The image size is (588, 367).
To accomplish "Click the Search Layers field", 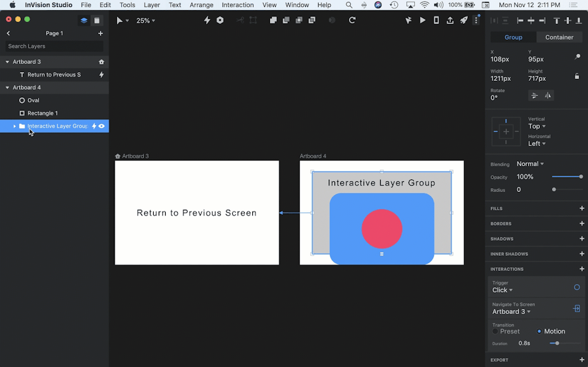I will pyautogui.click(x=54, y=46).
